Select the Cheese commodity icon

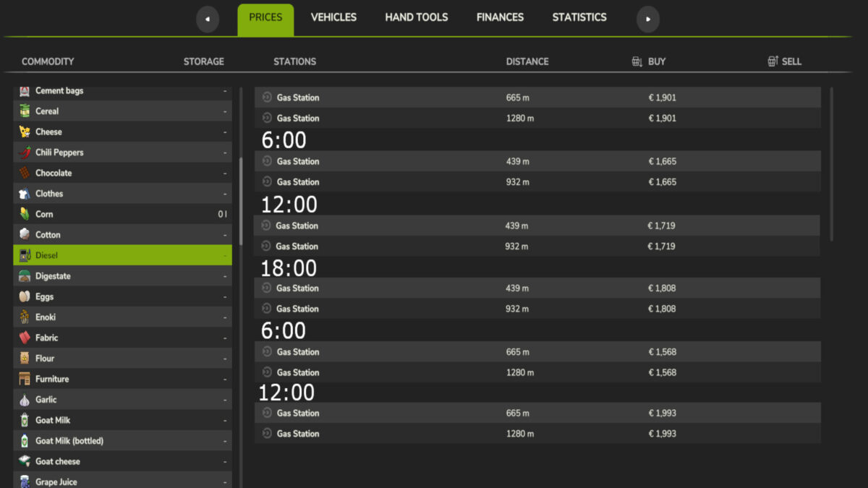click(x=24, y=132)
